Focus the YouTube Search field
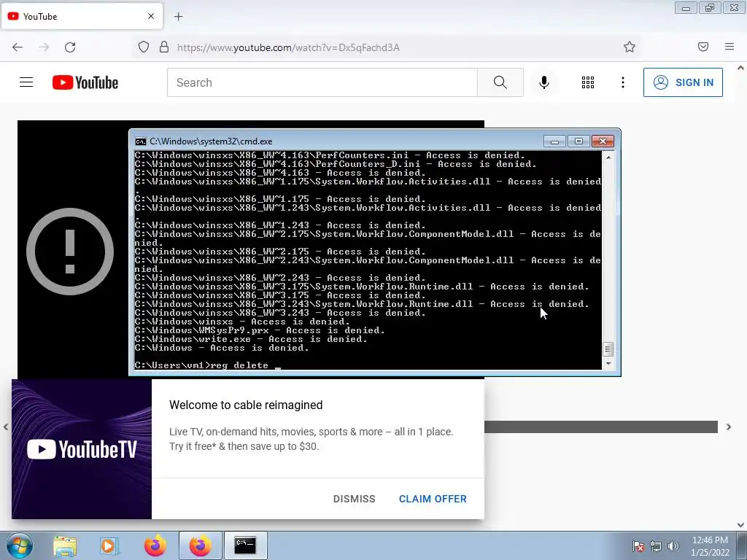 [x=322, y=82]
